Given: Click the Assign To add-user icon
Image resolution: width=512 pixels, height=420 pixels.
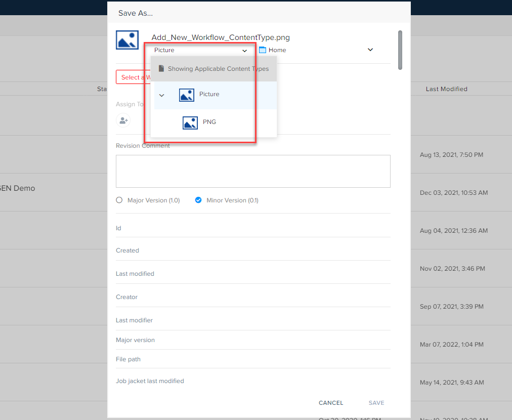Looking at the screenshot, I should click(x=123, y=120).
